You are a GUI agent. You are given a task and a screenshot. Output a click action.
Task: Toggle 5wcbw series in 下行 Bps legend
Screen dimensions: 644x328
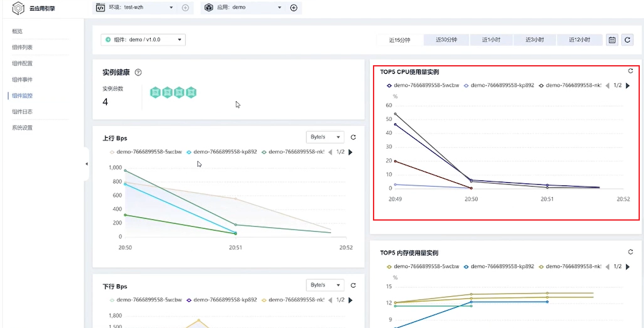click(146, 300)
